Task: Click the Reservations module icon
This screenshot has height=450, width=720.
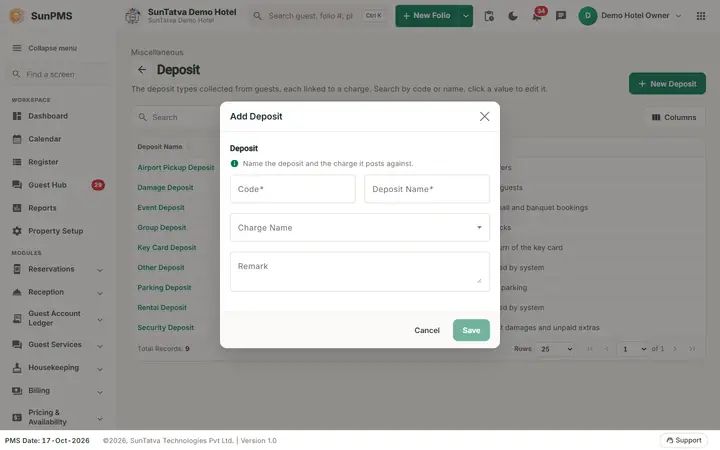Action: (17, 269)
